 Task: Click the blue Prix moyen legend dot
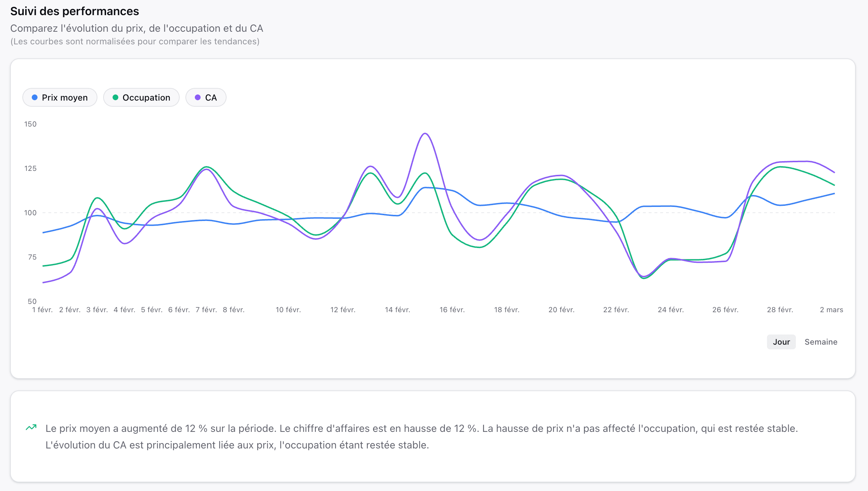coord(34,97)
